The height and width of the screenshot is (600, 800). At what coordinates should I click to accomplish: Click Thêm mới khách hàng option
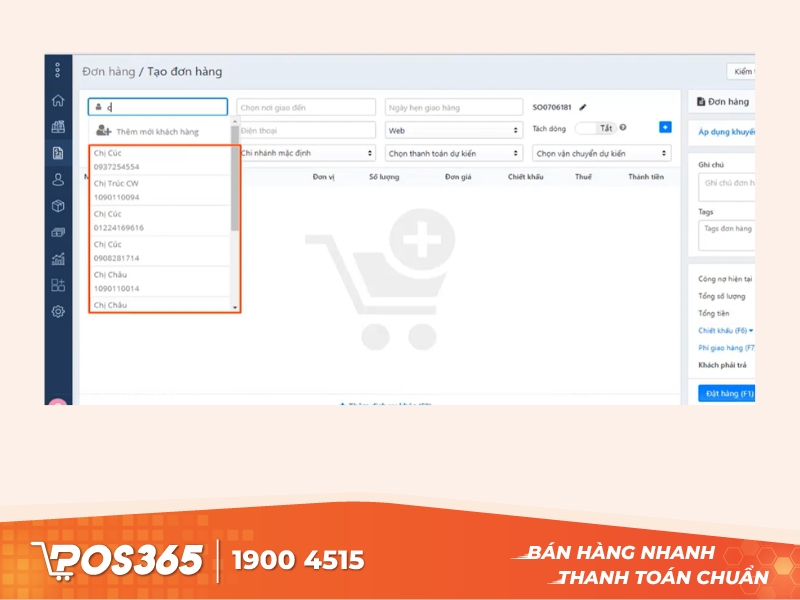click(x=157, y=131)
